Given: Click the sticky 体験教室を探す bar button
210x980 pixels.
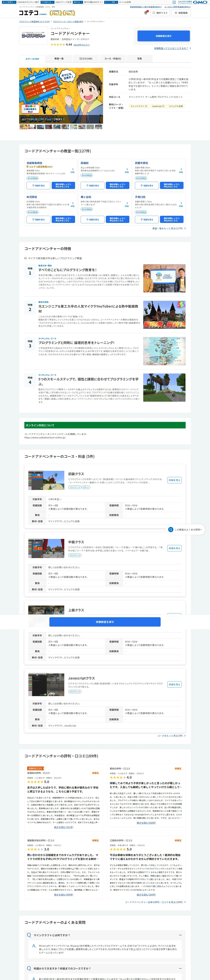Looking at the screenshot, I should click(x=105, y=622).
